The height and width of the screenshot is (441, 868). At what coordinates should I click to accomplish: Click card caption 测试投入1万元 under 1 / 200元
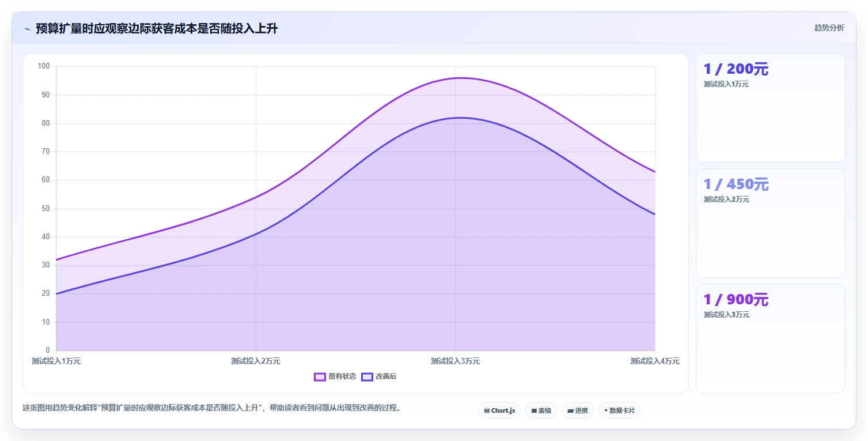click(x=726, y=84)
